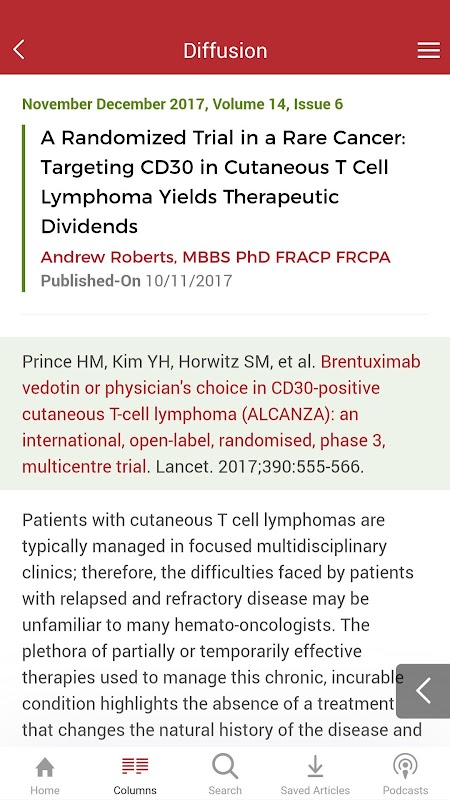Image resolution: width=450 pixels, height=800 pixels.
Task: Tap the article body paragraph text
Action: (222, 625)
